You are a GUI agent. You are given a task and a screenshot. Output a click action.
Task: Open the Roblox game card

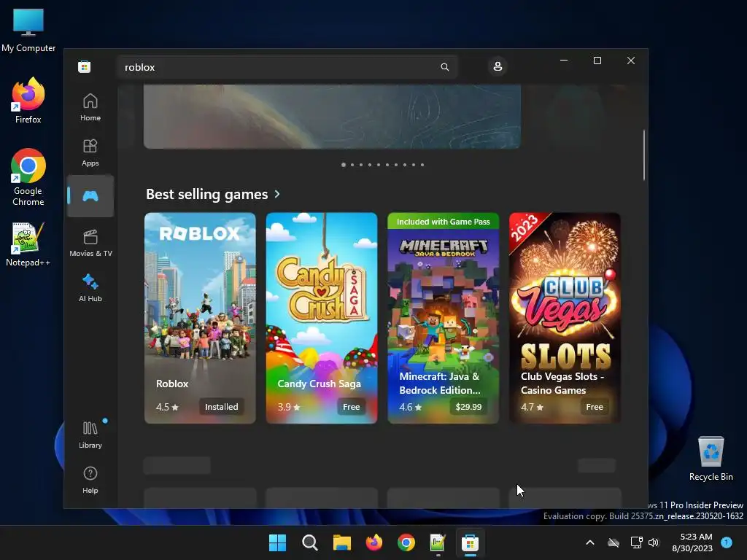coord(200,318)
